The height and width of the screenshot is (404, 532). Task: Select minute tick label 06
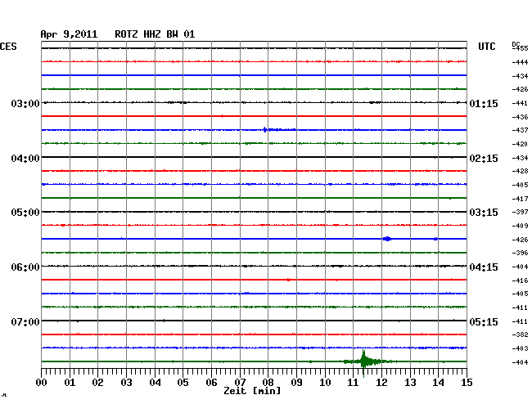(x=211, y=382)
